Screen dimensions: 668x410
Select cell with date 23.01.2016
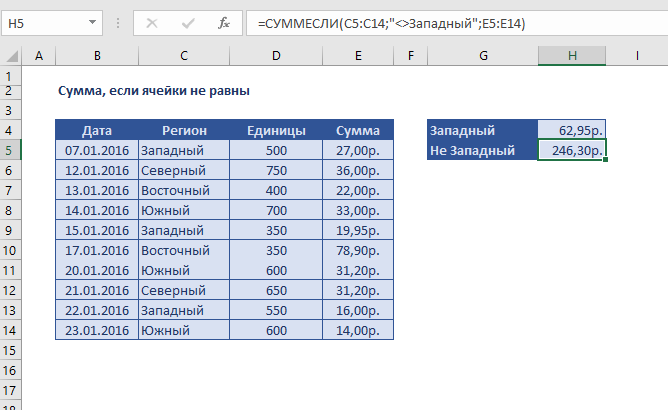coord(97,330)
